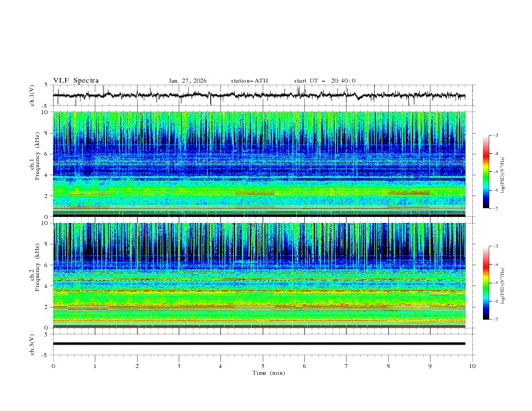This screenshot has width=532, height=411.
Task: Click the "start UT = 20:40:0" text
Action: coord(324,81)
